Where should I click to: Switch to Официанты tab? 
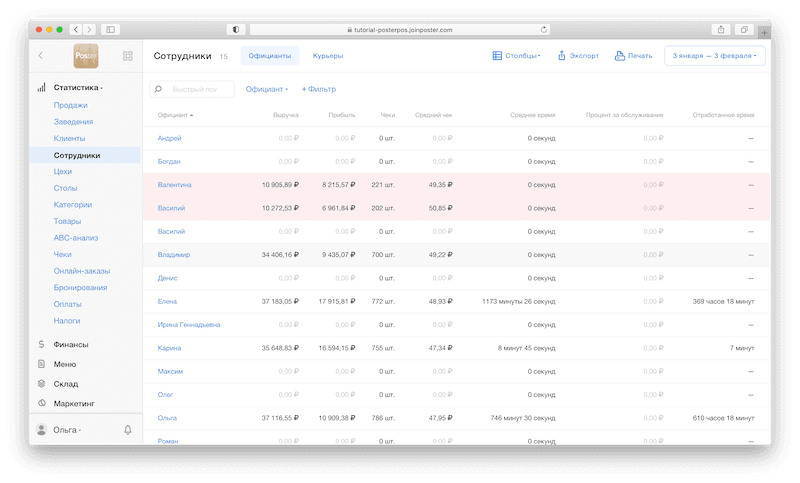(x=269, y=56)
